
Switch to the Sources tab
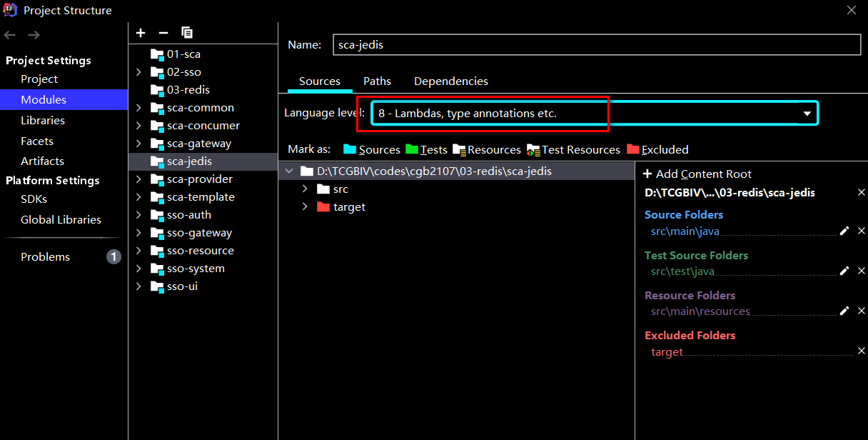(x=320, y=81)
